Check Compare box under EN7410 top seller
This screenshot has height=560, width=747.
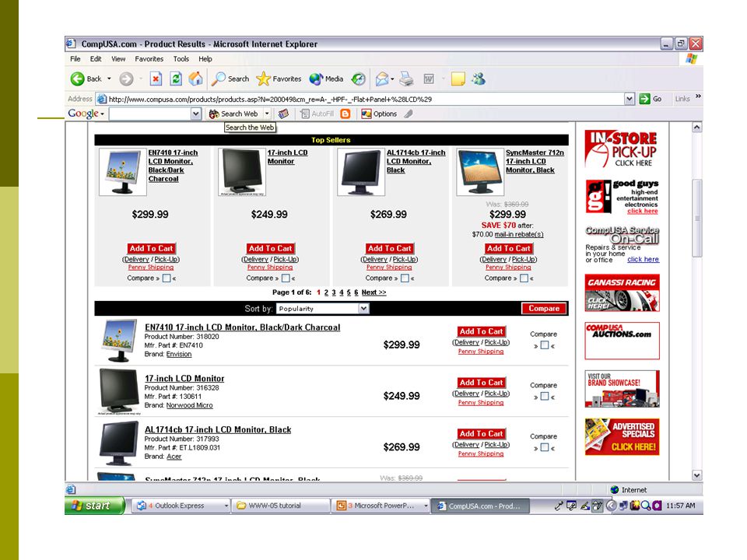tap(167, 278)
